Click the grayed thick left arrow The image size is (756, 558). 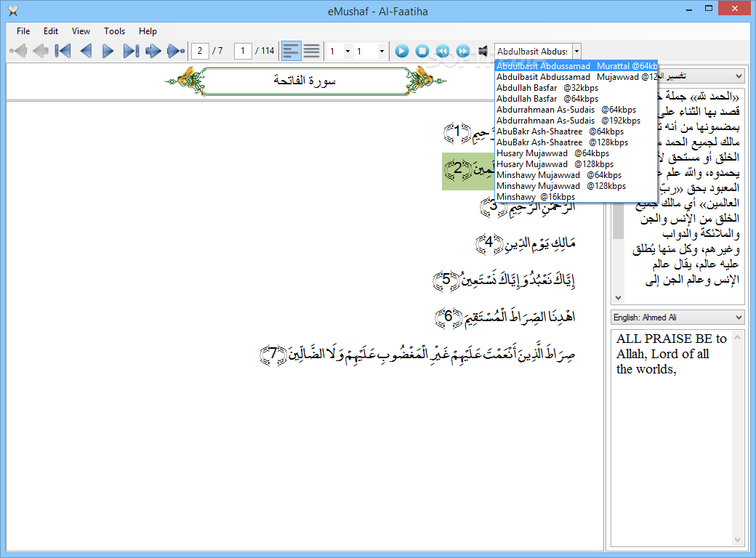tap(41, 51)
